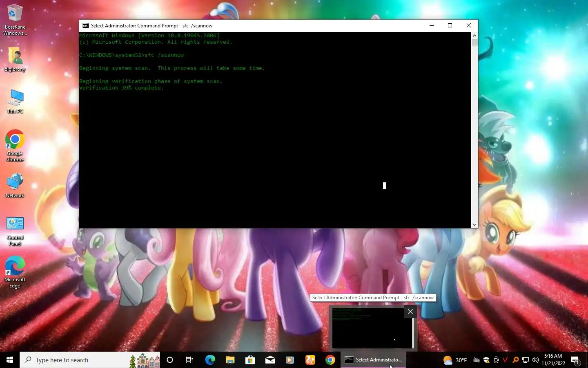
Task: Open the weather widget showing 30°F
Action: (455, 360)
